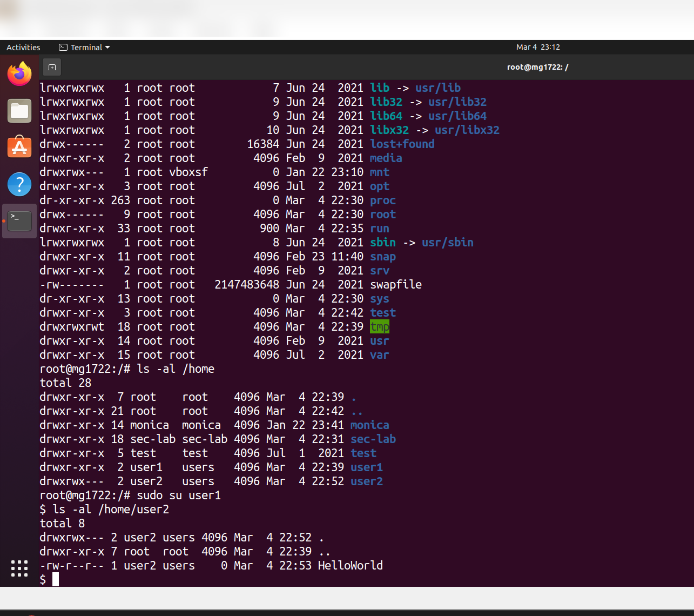Select the 'snap' directory name
This screenshot has width=694, height=616.
(383, 257)
